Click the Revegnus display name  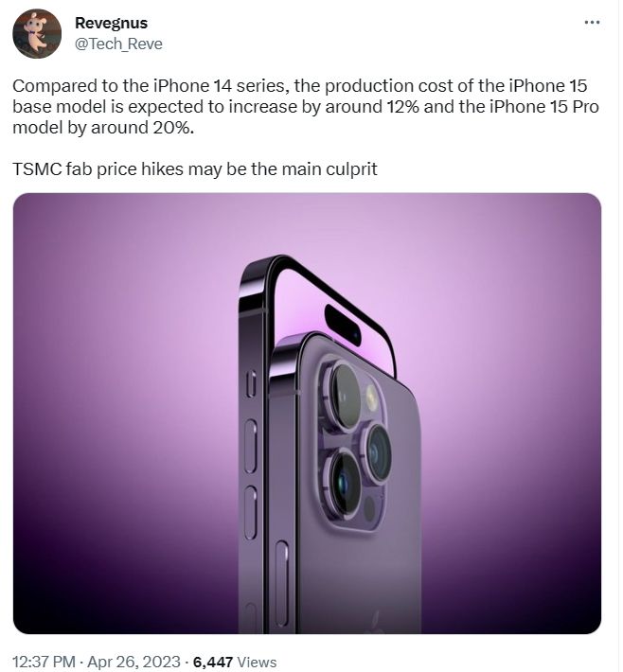point(111,23)
